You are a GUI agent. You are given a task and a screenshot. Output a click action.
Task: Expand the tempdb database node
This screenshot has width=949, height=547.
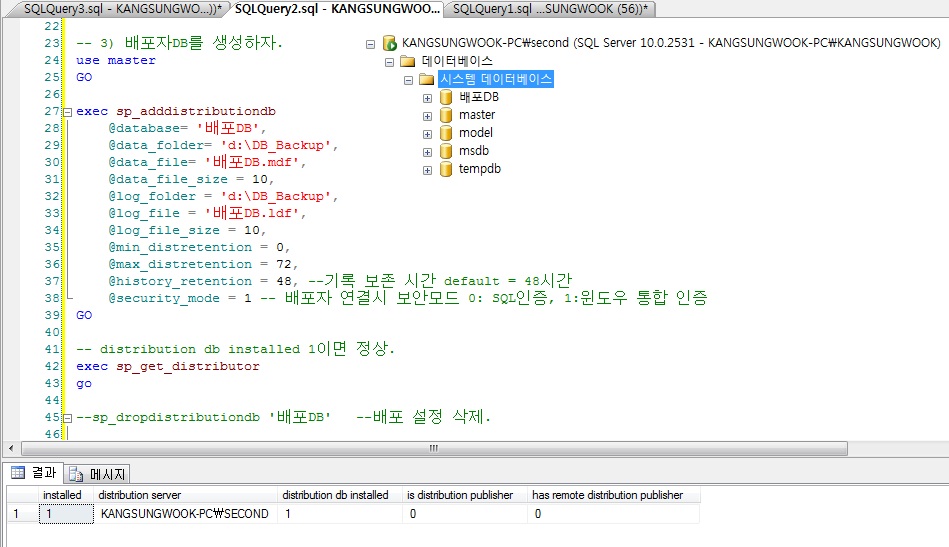coord(427,170)
